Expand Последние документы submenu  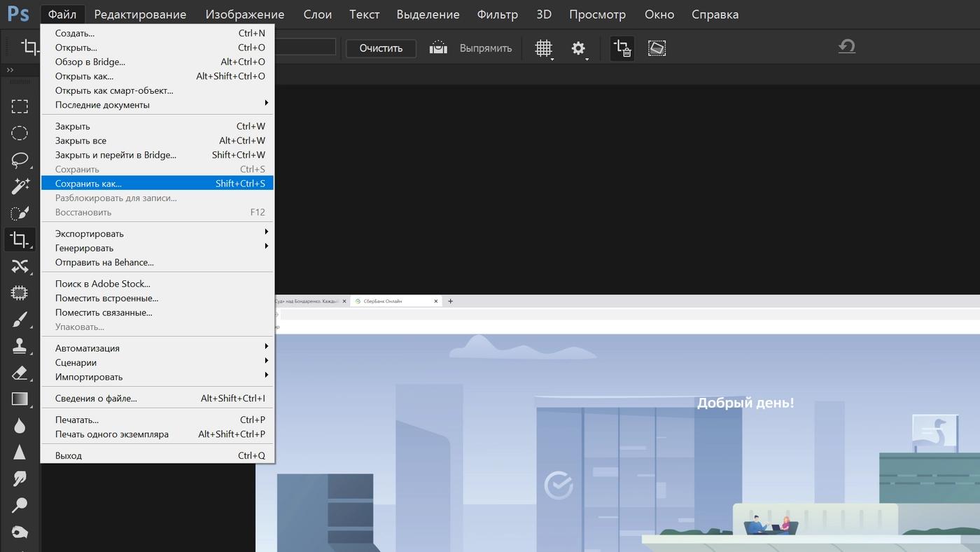click(x=157, y=105)
